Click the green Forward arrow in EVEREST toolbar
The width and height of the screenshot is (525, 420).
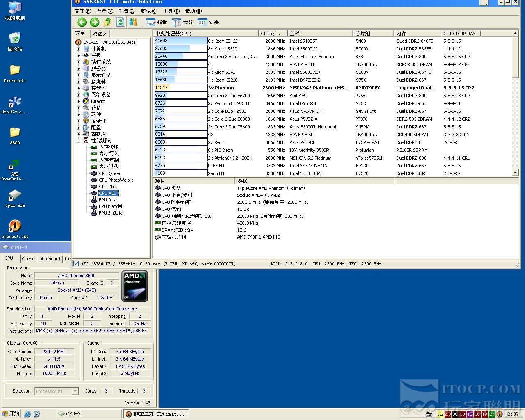[x=95, y=22]
